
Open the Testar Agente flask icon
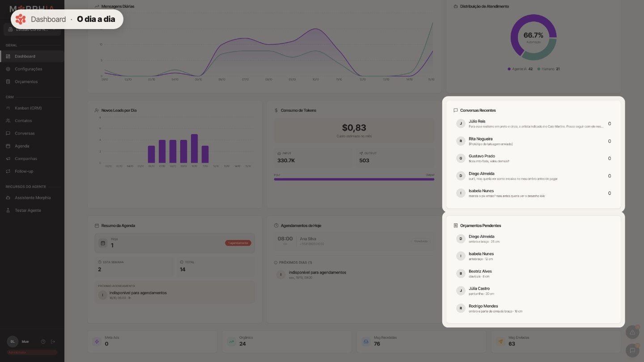pos(8,210)
